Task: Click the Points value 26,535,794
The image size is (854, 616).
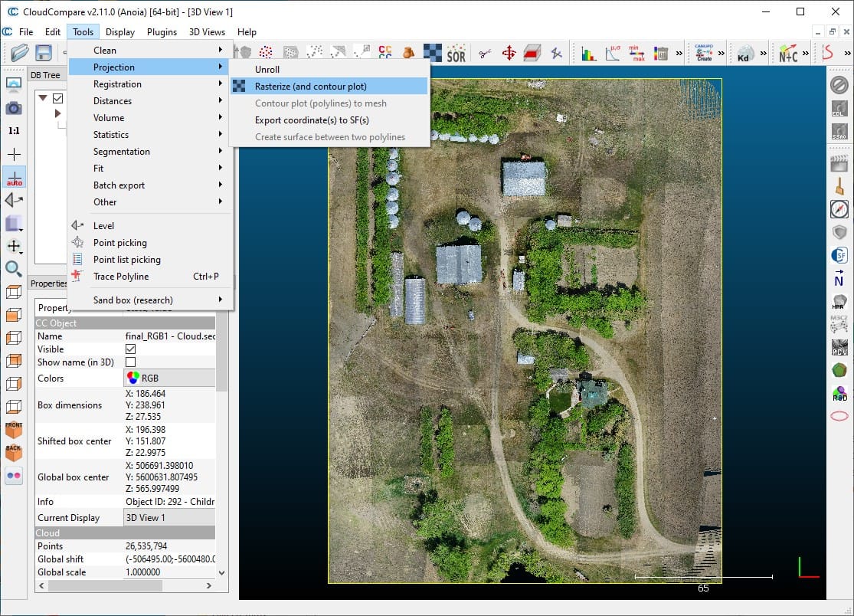Action: [146, 546]
